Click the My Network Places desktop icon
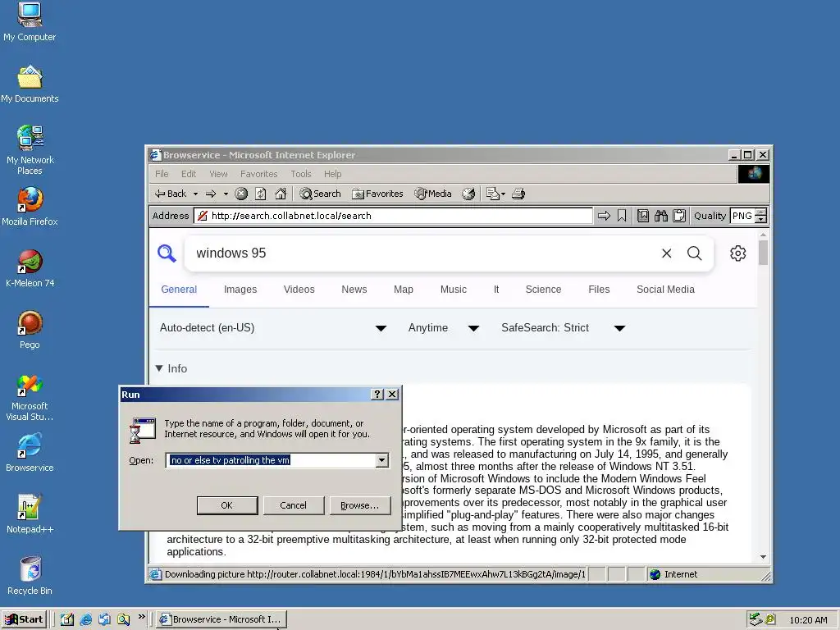Image resolution: width=840 pixels, height=630 pixels. point(30,150)
